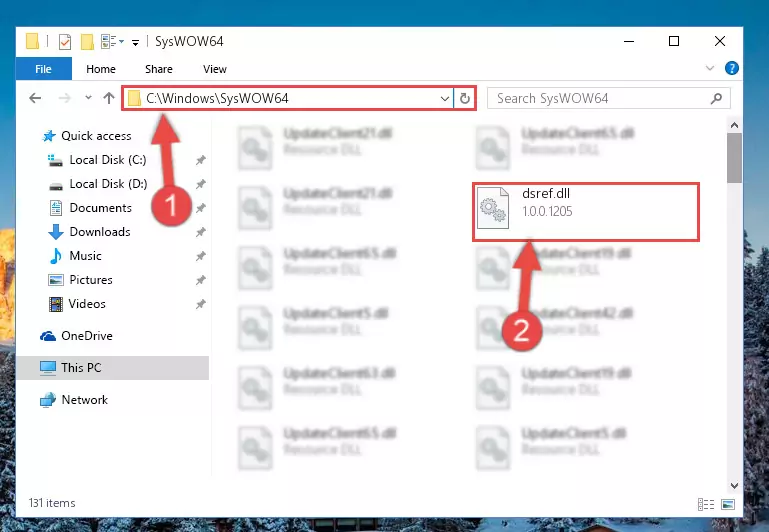Open Videos in the sidebar
The width and height of the screenshot is (769, 532).
pyautogui.click(x=87, y=304)
